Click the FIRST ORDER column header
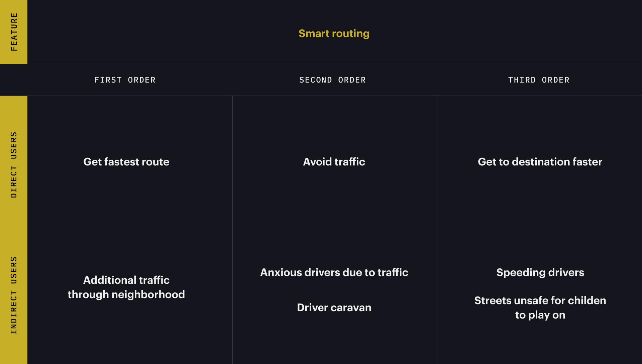The width and height of the screenshot is (642, 364). [x=125, y=80]
